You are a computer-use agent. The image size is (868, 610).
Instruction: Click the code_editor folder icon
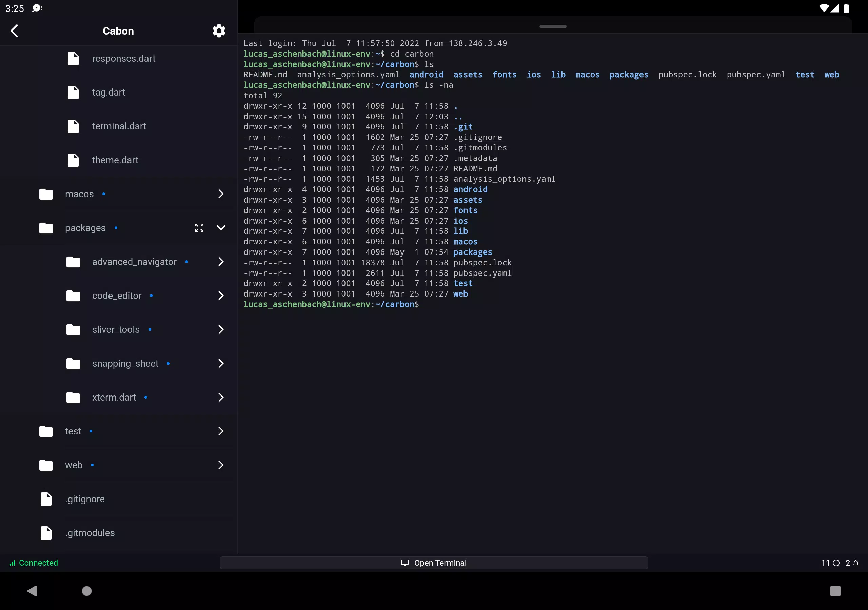coord(73,296)
